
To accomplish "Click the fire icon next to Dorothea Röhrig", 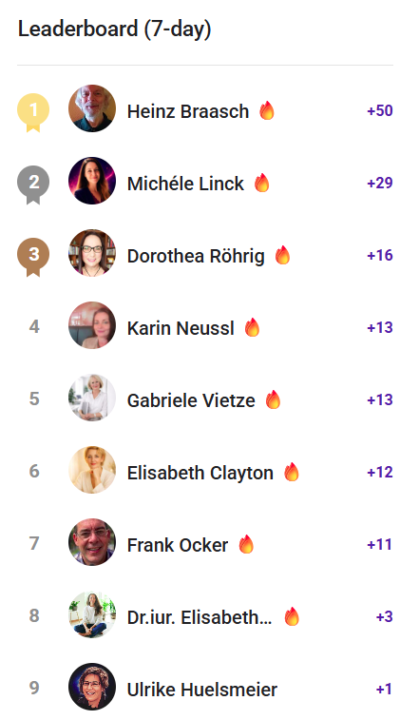I will coord(282,255).
